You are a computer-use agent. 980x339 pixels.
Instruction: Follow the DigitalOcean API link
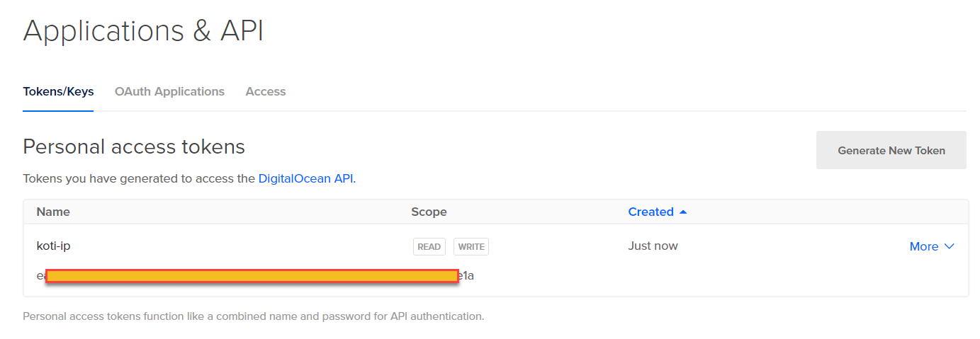tap(305, 178)
